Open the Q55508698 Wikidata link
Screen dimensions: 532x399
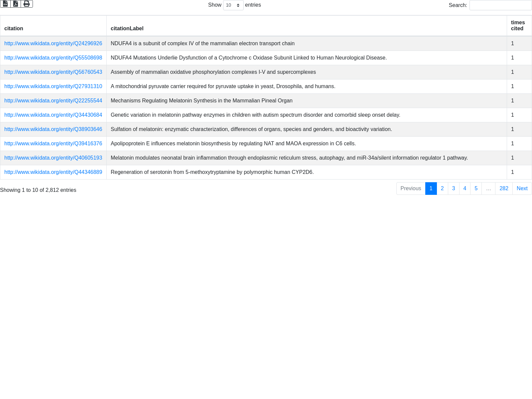pos(53,58)
